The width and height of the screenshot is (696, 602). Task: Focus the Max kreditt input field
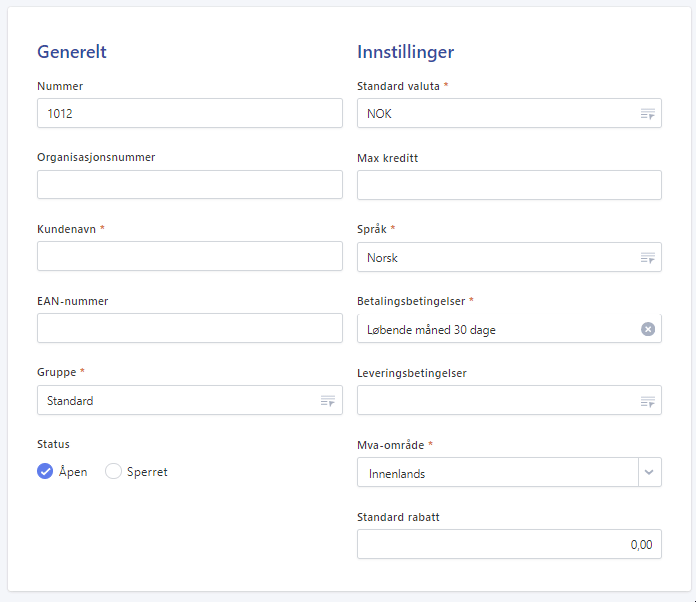509,185
